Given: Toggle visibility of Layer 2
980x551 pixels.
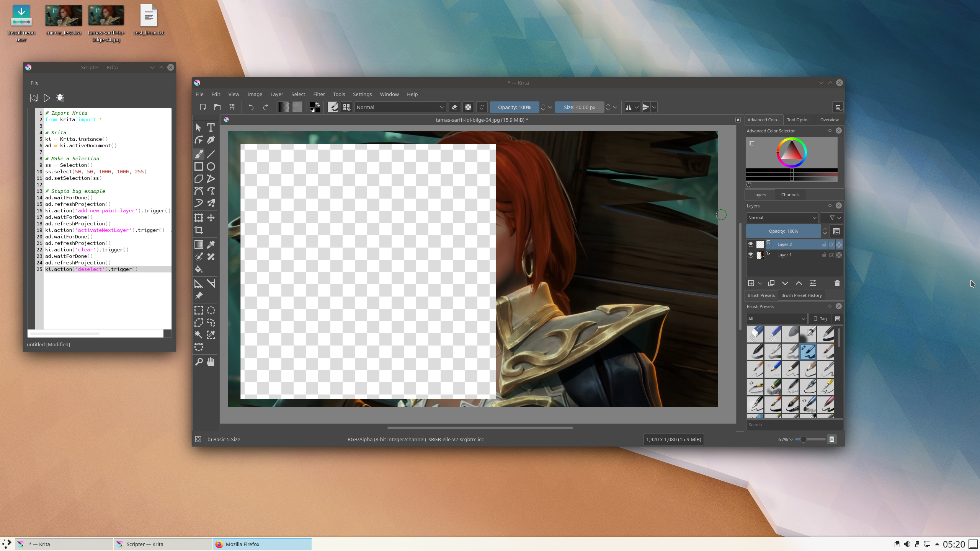Looking at the screenshot, I should pos(751,245).
